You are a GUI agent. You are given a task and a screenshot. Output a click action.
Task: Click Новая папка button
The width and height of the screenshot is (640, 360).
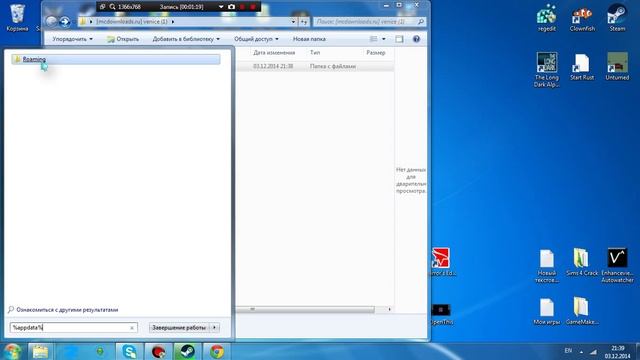coord(309,39)
